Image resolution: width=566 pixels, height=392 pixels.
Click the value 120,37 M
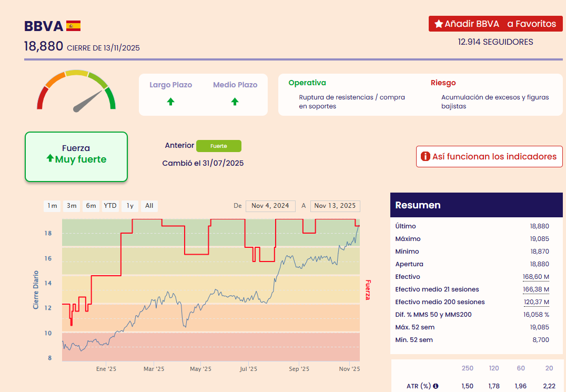537,302
